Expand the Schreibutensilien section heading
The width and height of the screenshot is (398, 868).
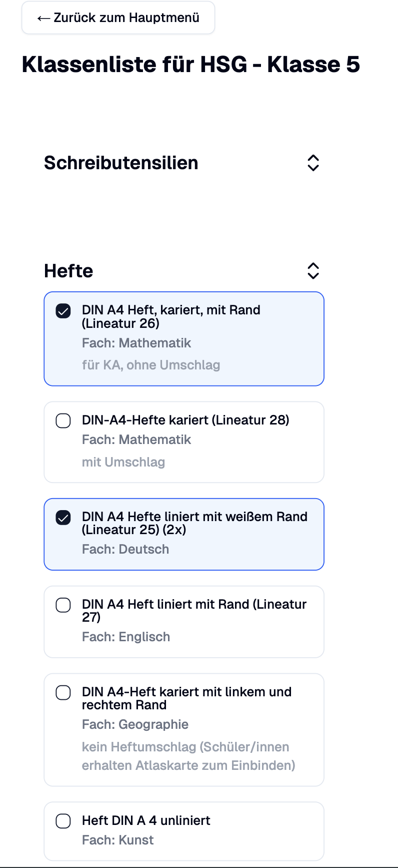coord(121,163)
